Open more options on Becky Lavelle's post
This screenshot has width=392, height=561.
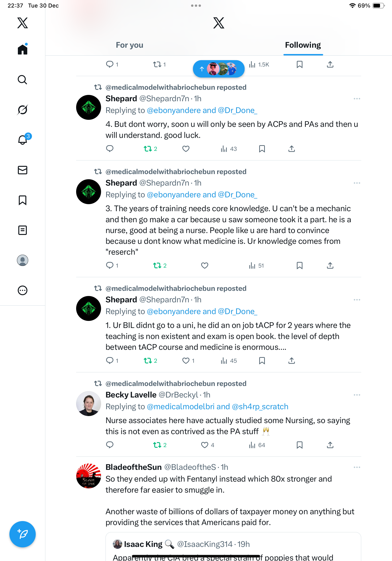357,395
